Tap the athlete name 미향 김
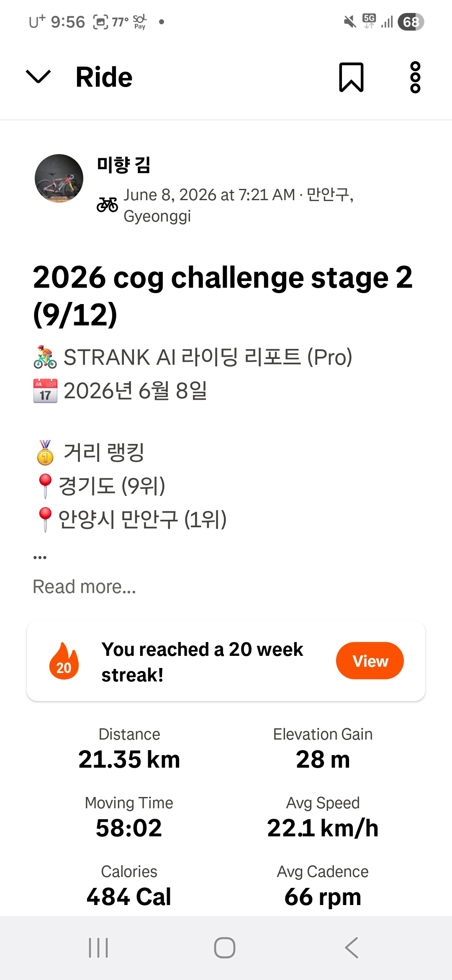The image size is (452, 980). 123,165
